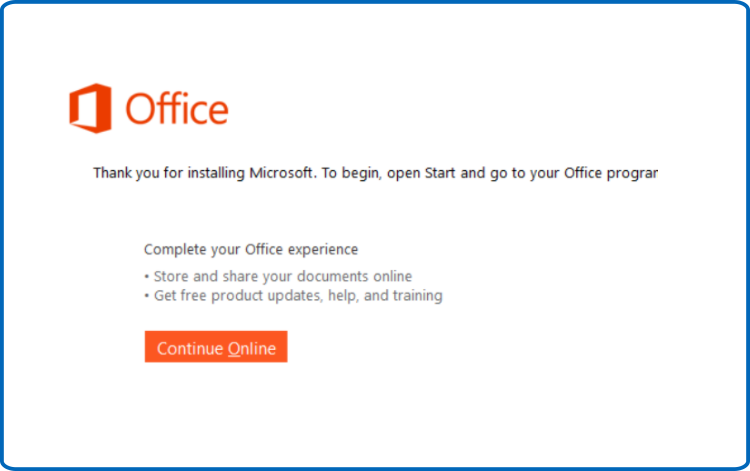Screen dimensions: 750x471
Task: Click the word Continue on the orange button
Action: coord(190,348)
